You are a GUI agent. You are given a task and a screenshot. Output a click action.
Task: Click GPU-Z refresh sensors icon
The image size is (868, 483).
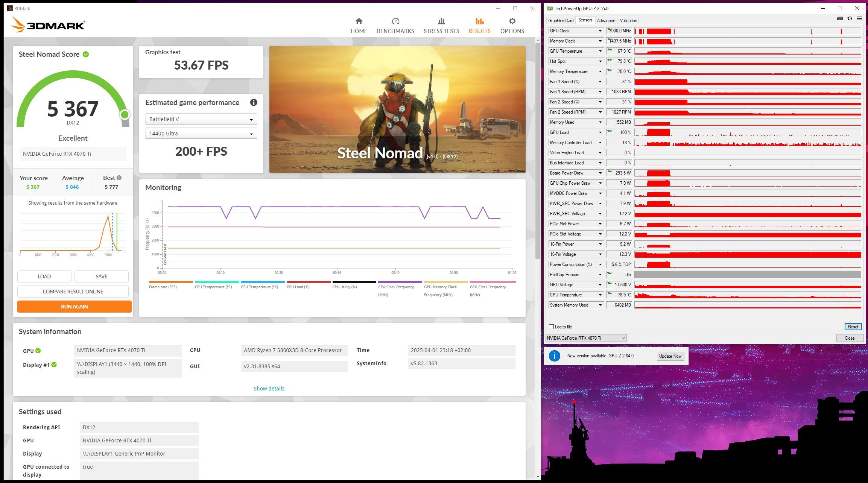pos(850,18)
